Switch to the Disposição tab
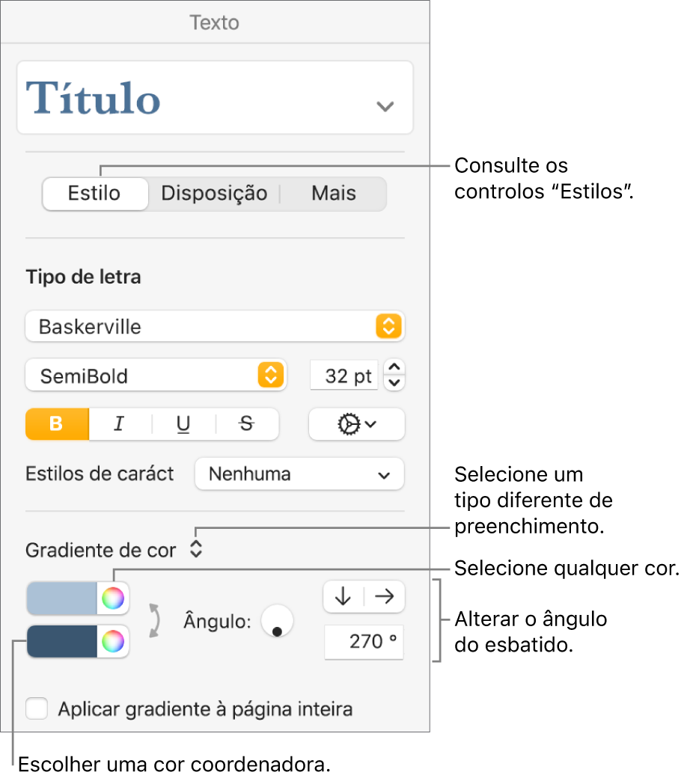Image resolution: width=693 pixels, height=784 pixels. (214, 194)
